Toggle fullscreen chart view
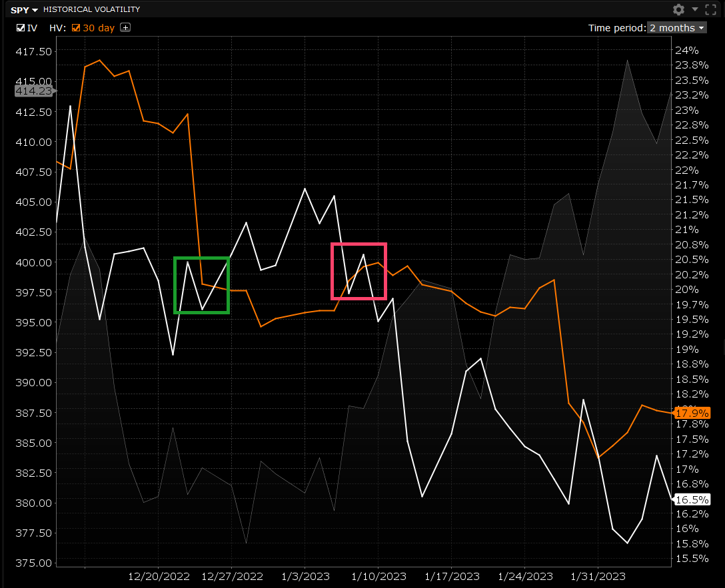 pyautogui.click(x=710, y=10)
